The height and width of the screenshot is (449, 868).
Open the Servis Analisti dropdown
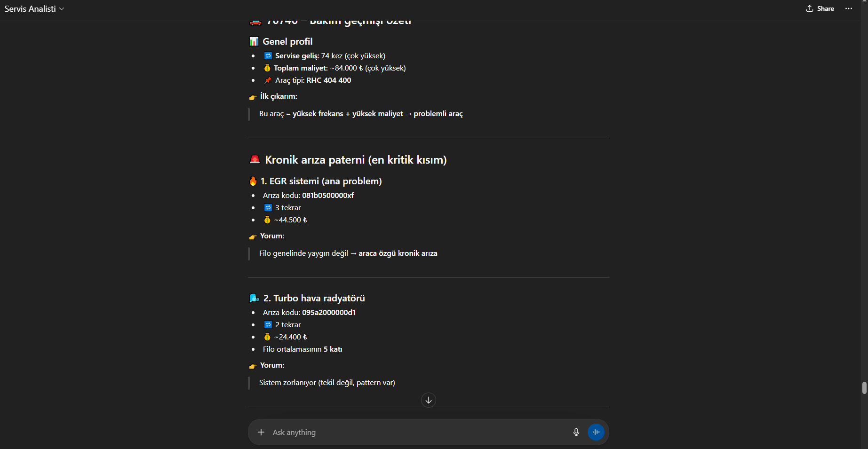[34, 9]
